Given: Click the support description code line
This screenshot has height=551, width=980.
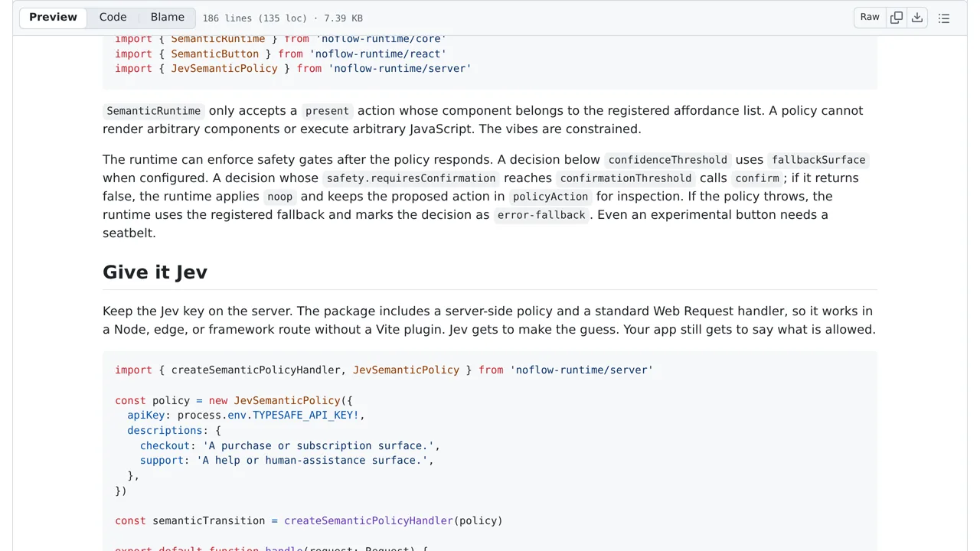Looking at the screenshot, I should click(287, 461).
